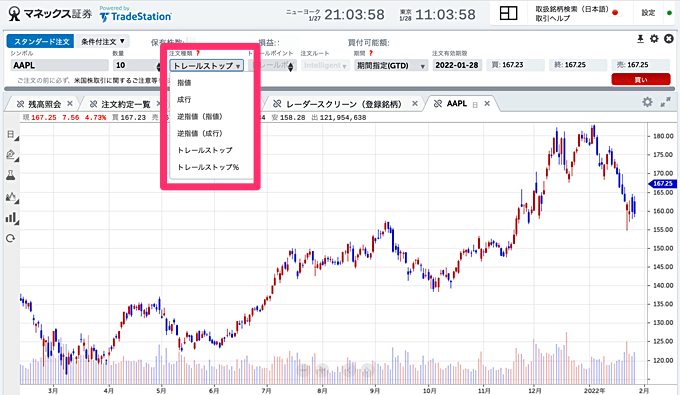Click the red 買い buy button
Image resolution: width=680 pixels, height=395 pixels.
pyautogui.click(x=641, y=80)
